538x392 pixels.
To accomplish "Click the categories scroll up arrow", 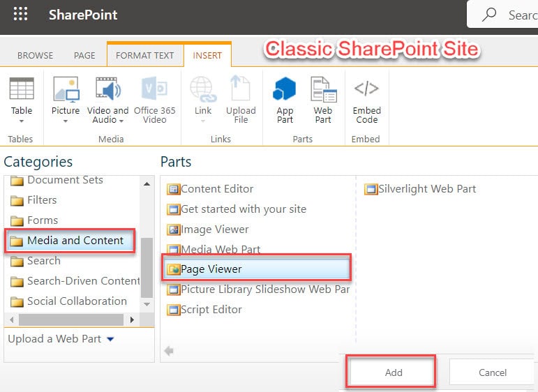I will coord(147,184).
